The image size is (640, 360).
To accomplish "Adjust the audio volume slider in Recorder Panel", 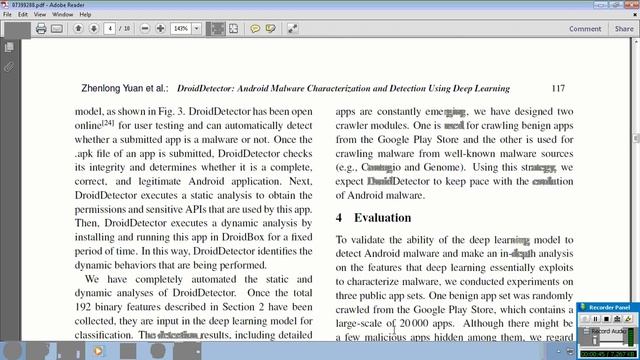I will (595, 340).
